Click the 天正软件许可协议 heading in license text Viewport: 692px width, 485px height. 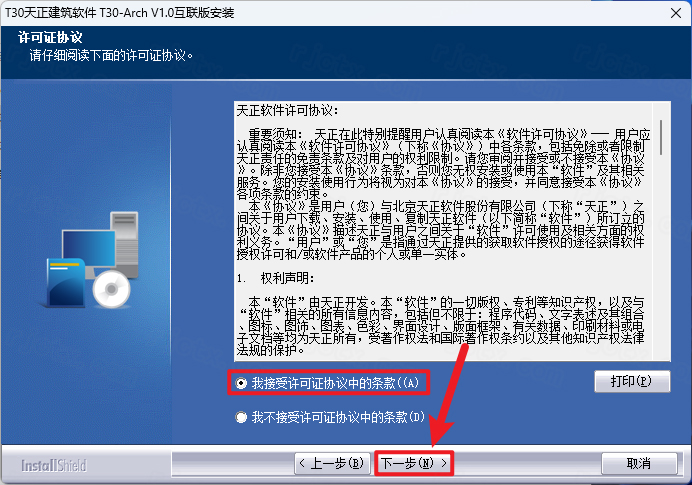point(288,108)
